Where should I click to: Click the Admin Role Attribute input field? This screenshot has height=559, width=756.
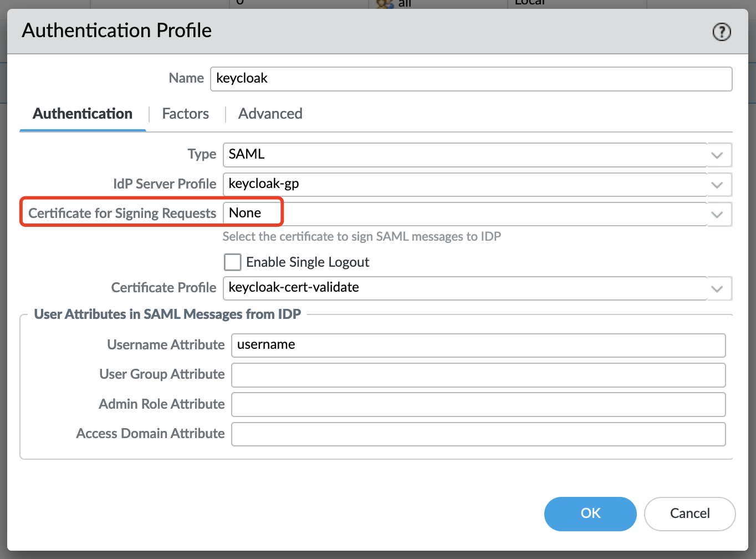click(x=478, y=404)
